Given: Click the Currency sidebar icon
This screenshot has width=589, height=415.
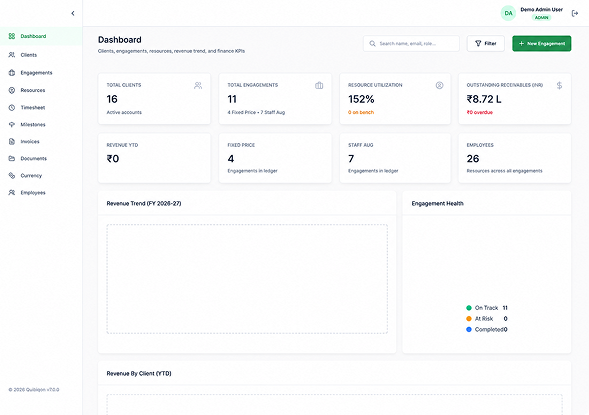Looking at the screenshot, I should pyautogui.click(x=12, y=175).
